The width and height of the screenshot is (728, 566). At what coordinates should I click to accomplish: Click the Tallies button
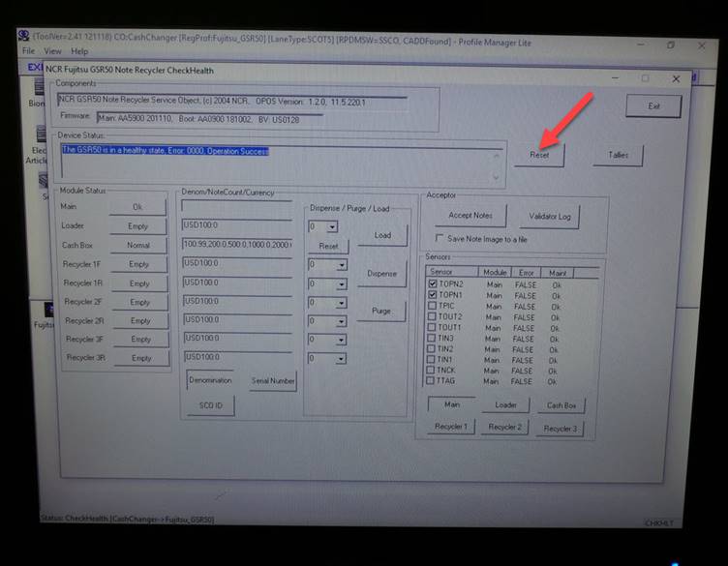tap(618, 155)
